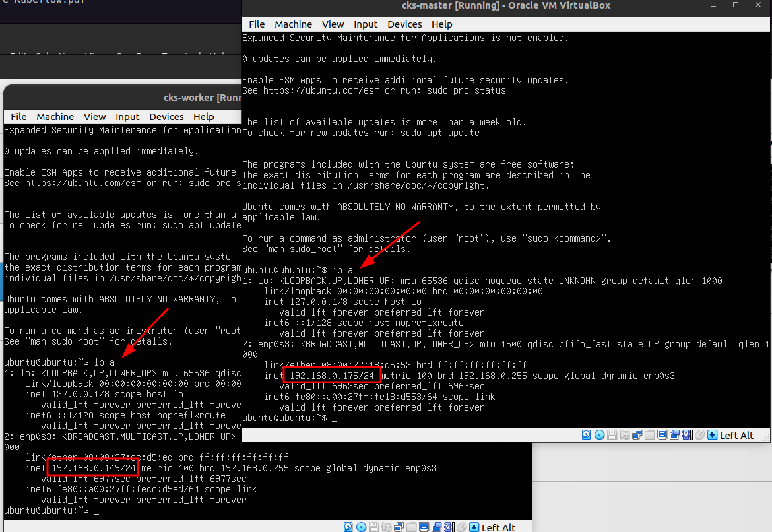Open Input menu in cks-worker window
The height and width of the screenshot is (532, 772).
click(128, 117)
